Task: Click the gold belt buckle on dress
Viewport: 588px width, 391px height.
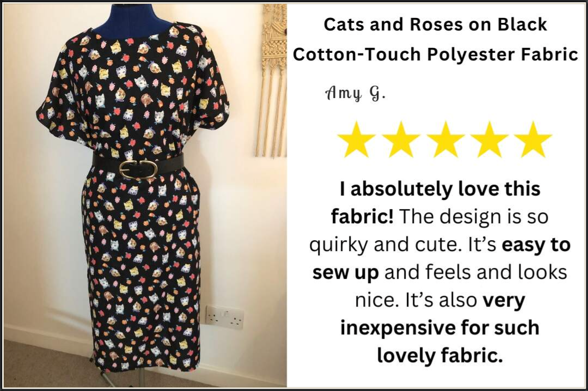Action: point(138,169)
